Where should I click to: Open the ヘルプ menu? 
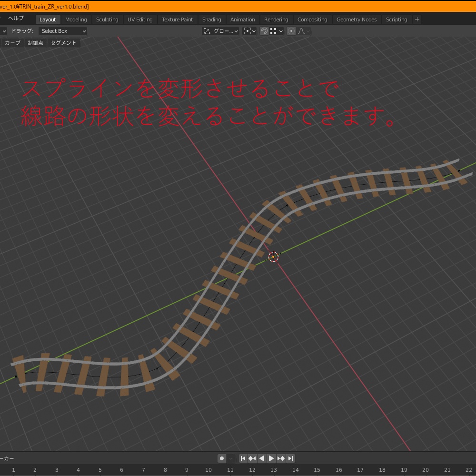pyautogui.click(x=16, y=18)
